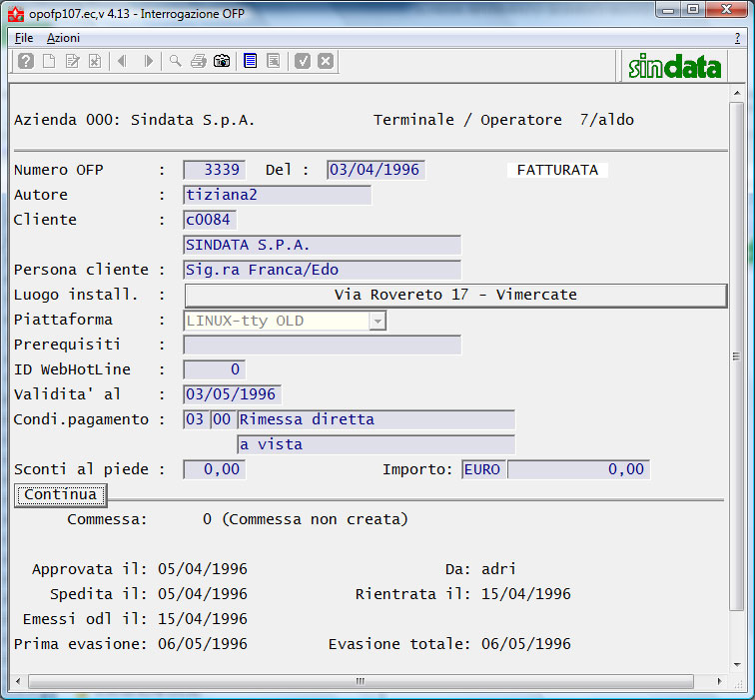Click the Approvata il date 05/04/1996
This screenshot has height=700, width=755.
coord(202,569)
